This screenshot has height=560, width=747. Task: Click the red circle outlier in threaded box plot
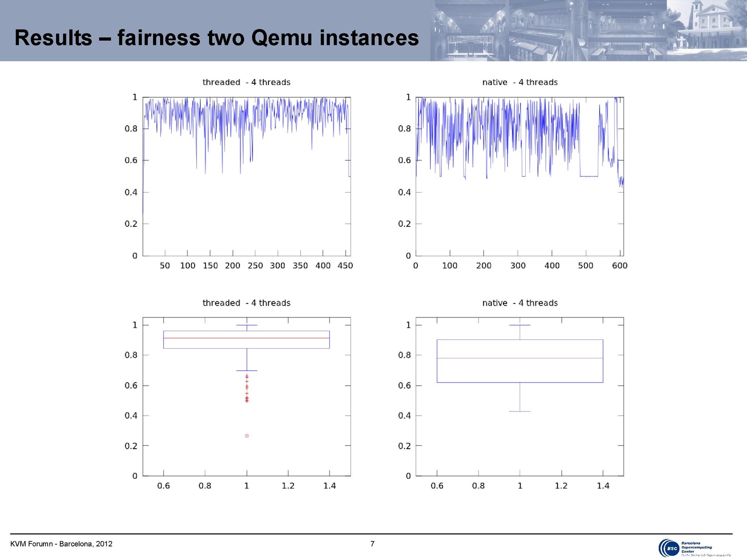click(x=247, y=436)
